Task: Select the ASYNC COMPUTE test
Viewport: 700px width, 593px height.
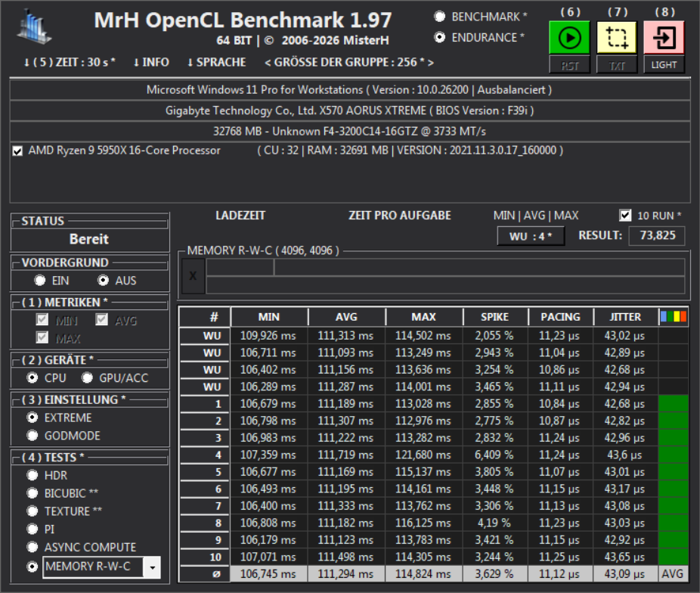Action: tap(33, 547)
